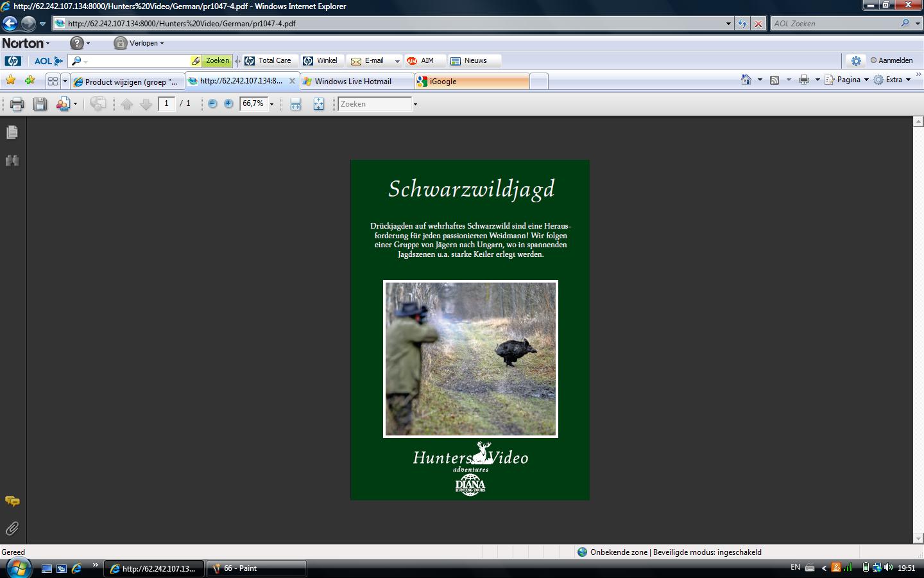Click the Schwarzwildjagd hunter photo
This screenshot has height=578, width=924.
470,359
